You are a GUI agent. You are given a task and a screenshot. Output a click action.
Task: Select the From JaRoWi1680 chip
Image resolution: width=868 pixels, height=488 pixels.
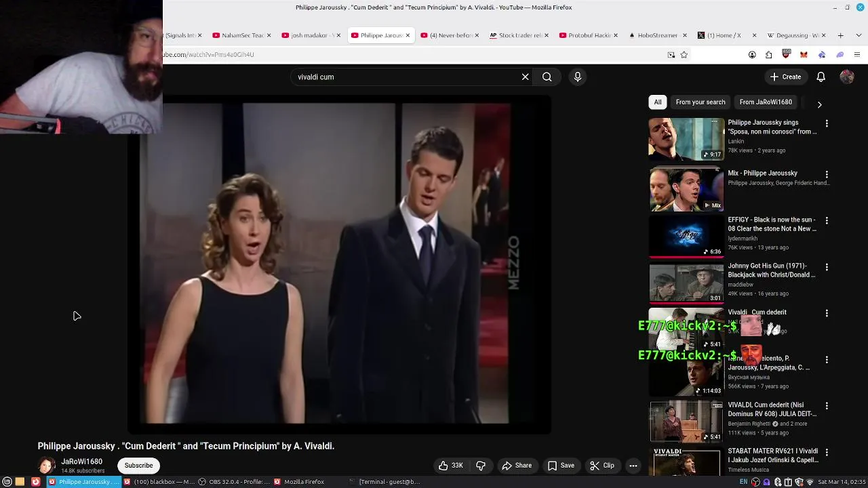(766, 102)
